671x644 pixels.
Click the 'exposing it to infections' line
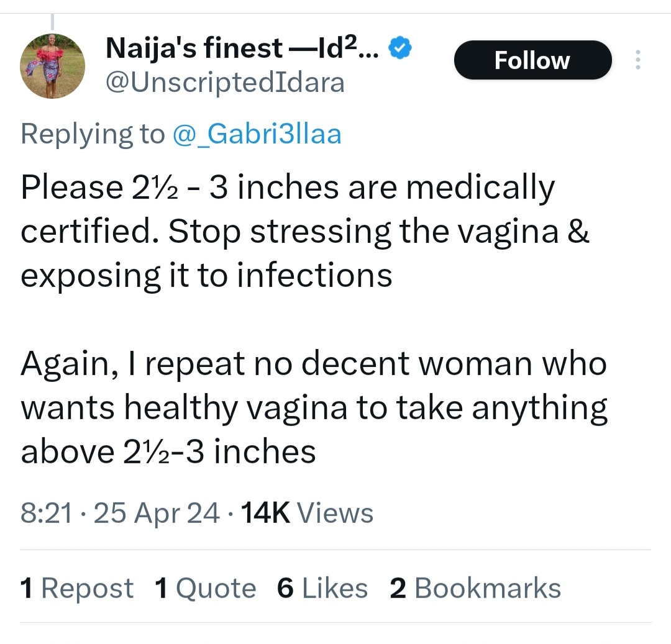206,275
